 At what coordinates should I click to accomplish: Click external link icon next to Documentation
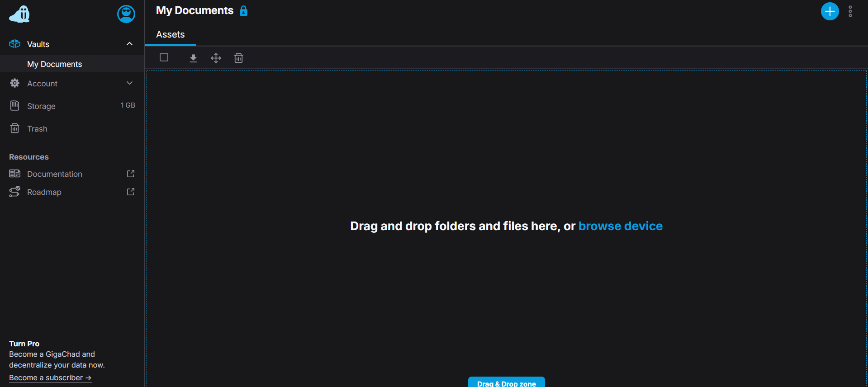coord(131,174)
